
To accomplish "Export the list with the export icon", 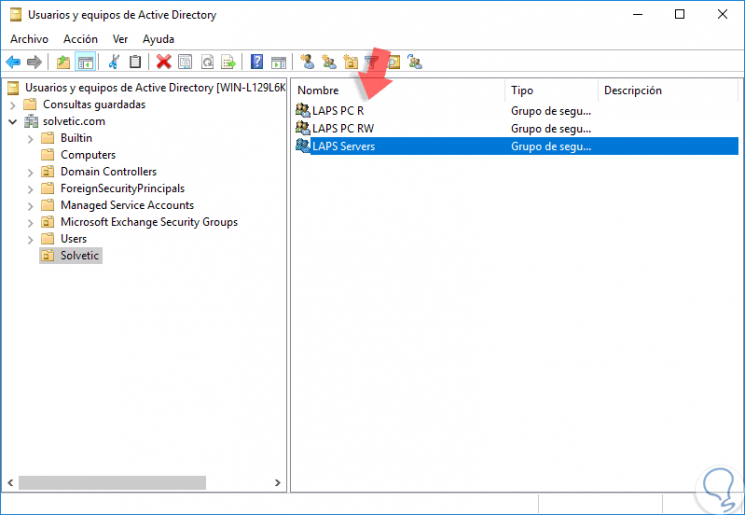I will [229, 62].
